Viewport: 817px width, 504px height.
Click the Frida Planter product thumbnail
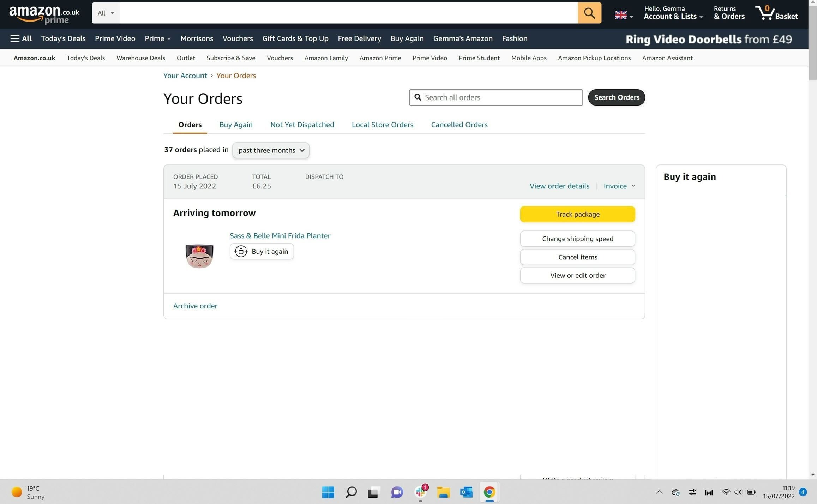tap(198, 255)
